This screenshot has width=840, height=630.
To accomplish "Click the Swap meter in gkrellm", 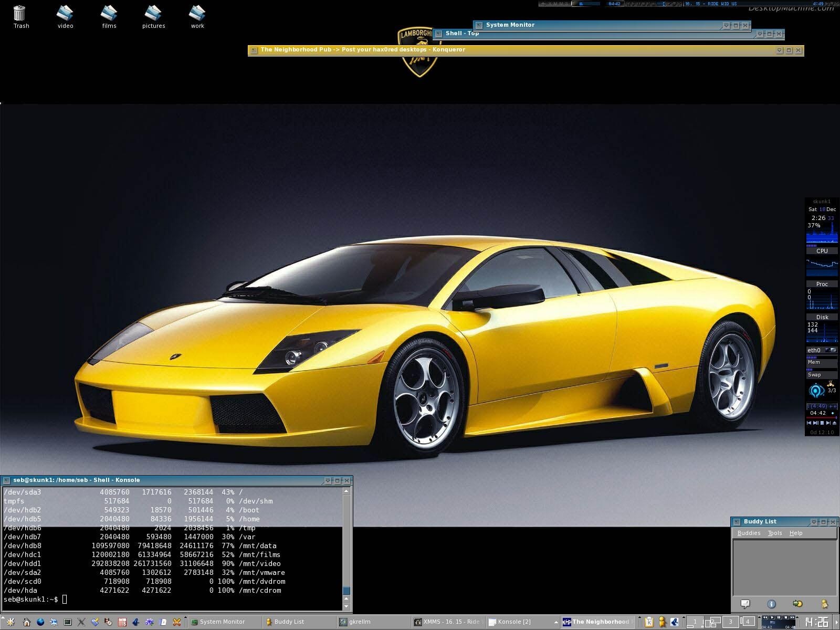I will coord(822,374).
